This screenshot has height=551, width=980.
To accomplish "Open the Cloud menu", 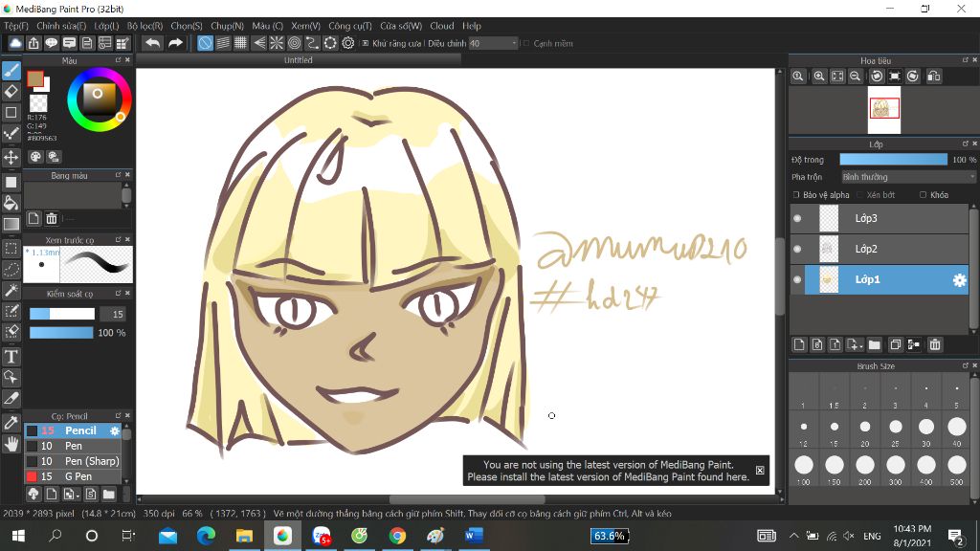I will [x=442, y=26].
